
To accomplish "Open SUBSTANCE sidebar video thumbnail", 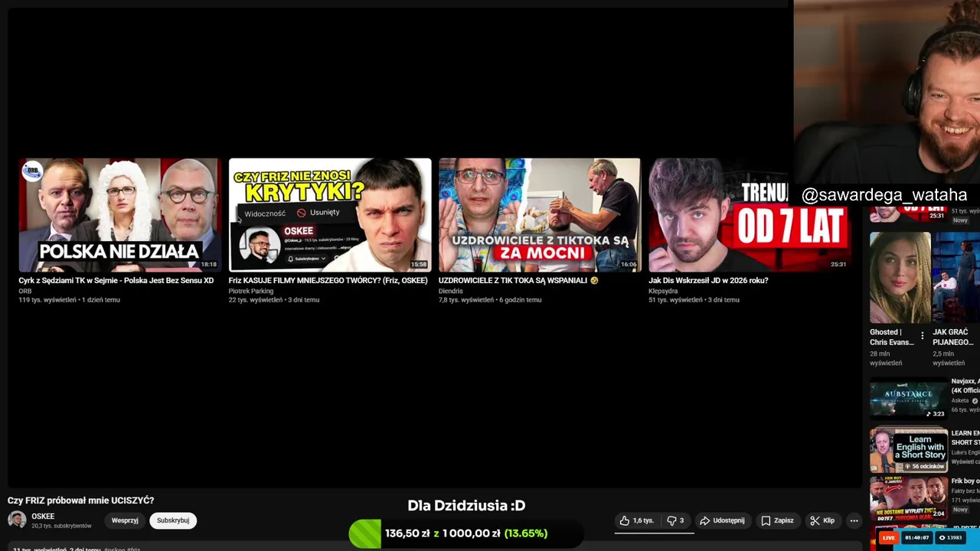I will 909,397.
